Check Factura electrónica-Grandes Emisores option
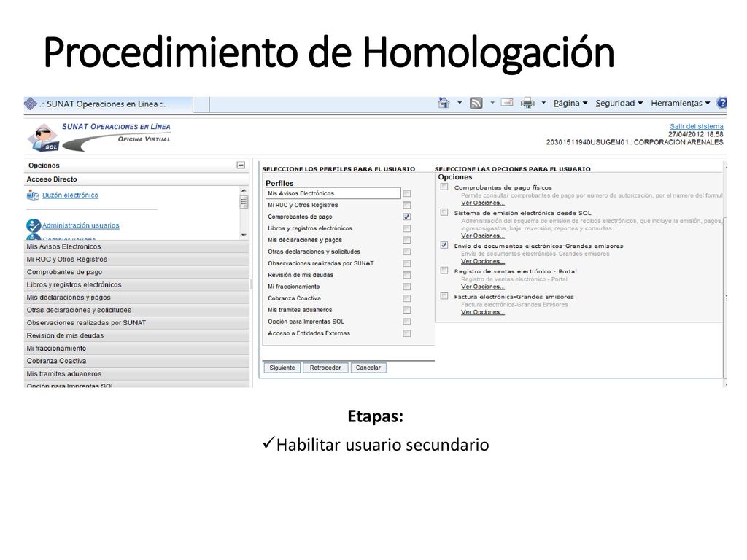This screenshot has width=747, height=560. [444, 296]
